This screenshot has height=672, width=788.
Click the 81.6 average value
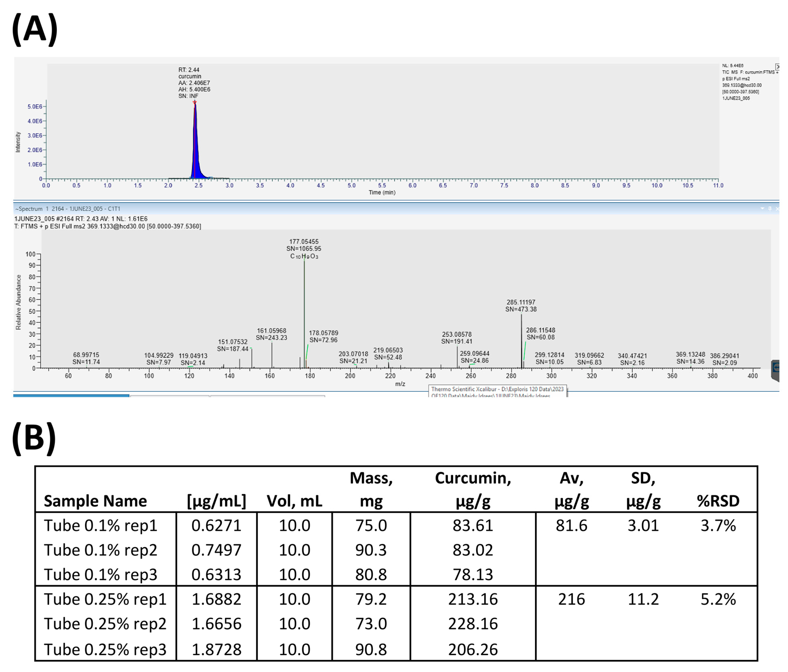click(571, 525)
